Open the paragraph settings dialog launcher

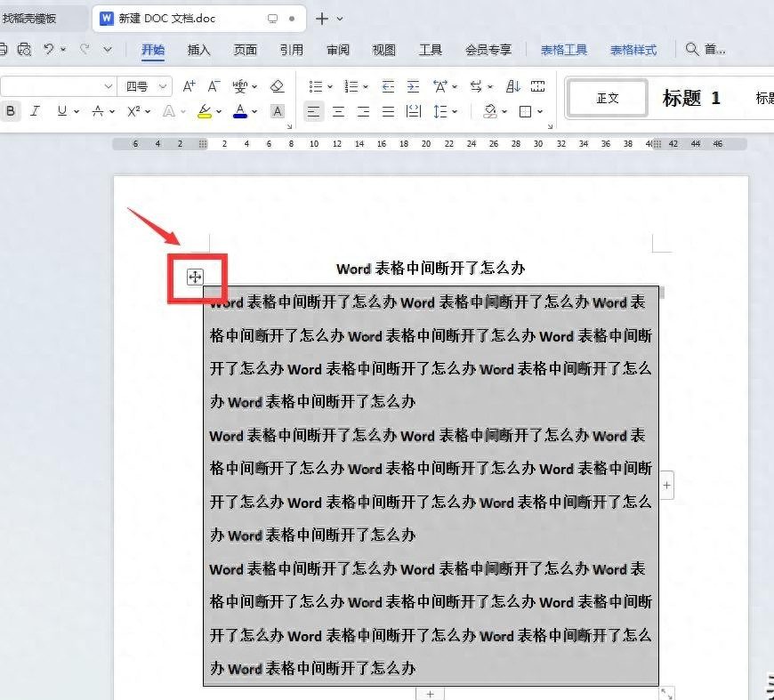tap(550, 127)
